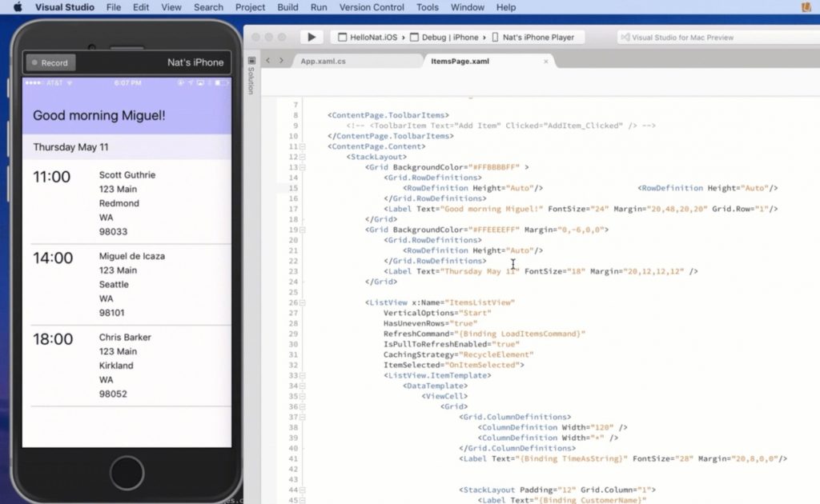This screenshot has width=820, height=504.
Task: Open the Project menu
Action: (x=250, y=7)
